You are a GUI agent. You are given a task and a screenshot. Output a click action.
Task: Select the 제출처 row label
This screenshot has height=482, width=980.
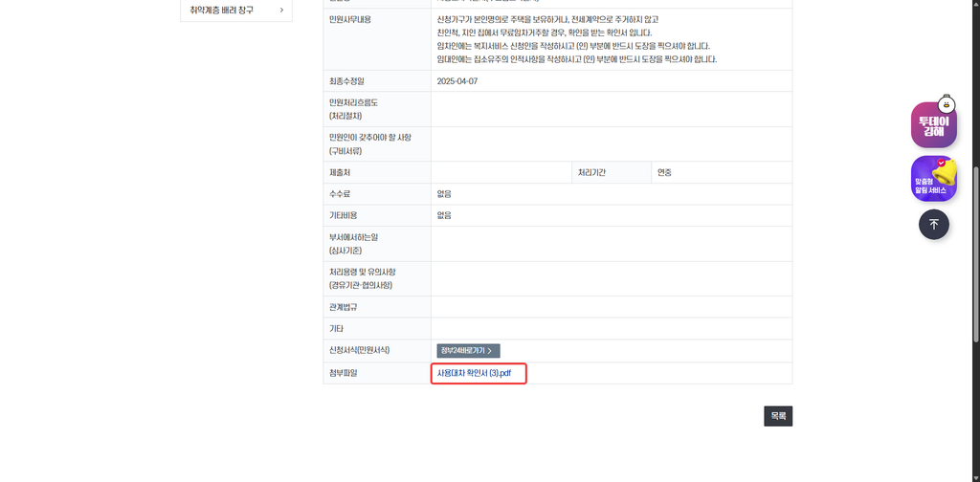pyautogui.click(x=340, y=172)
